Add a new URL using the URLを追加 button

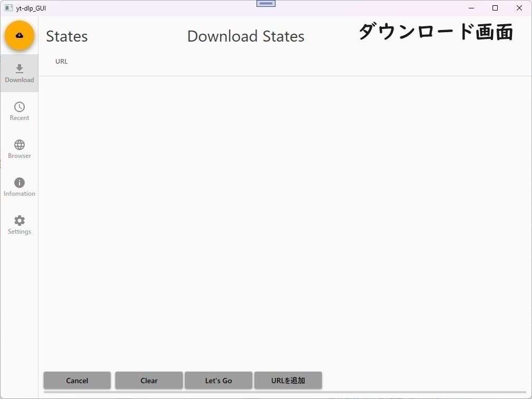click(x=288, y=380)
